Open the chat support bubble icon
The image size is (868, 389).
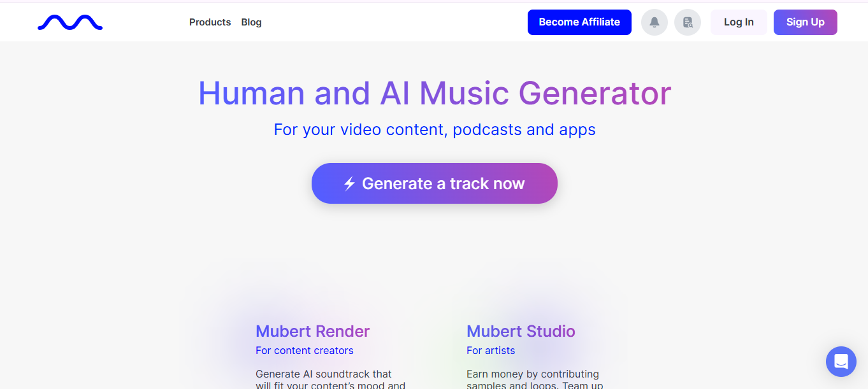pyautogui.click(x=841, y=362)
